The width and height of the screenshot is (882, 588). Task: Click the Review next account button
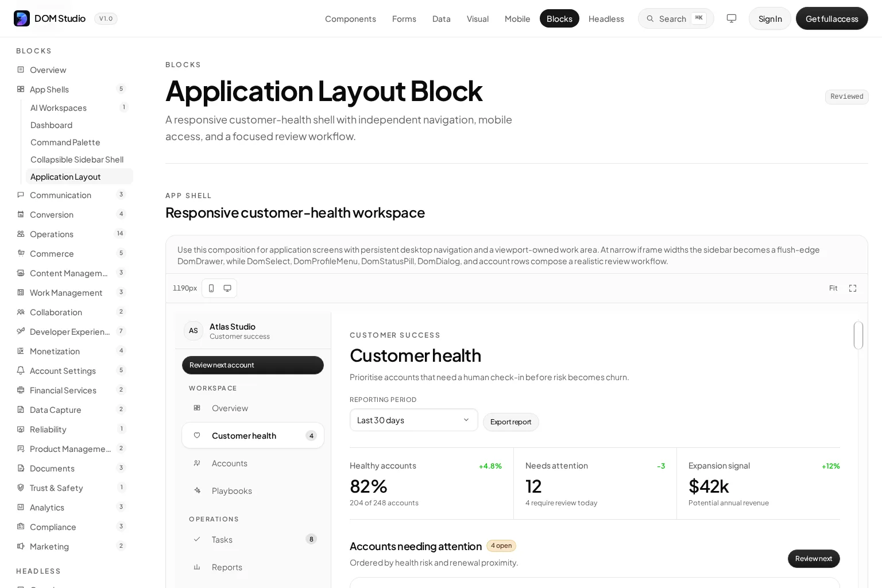253,365
